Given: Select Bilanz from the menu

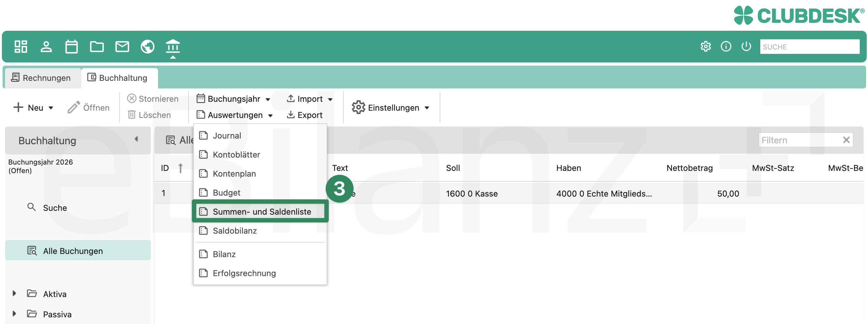Looking at the screenshot, I should [x=260, y=254].
